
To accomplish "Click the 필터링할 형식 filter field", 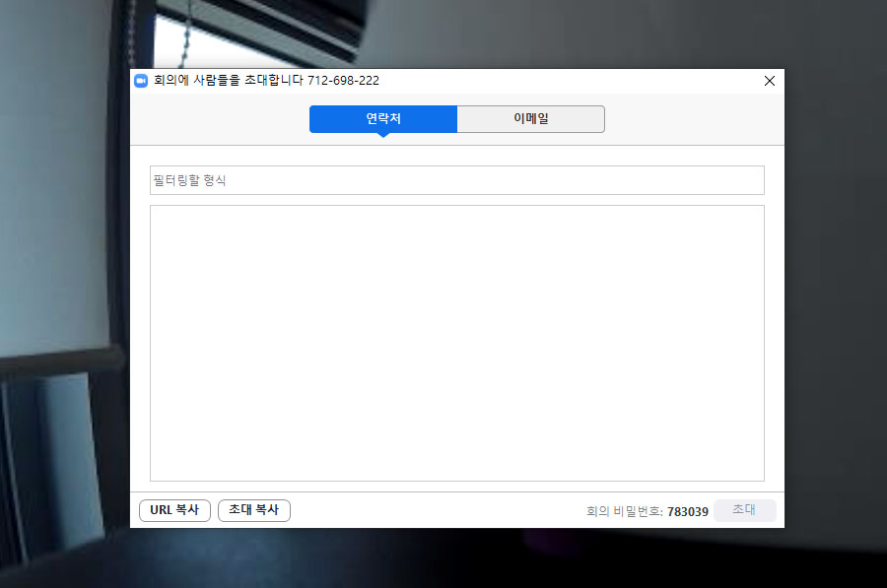I will [x=457, y=180].
